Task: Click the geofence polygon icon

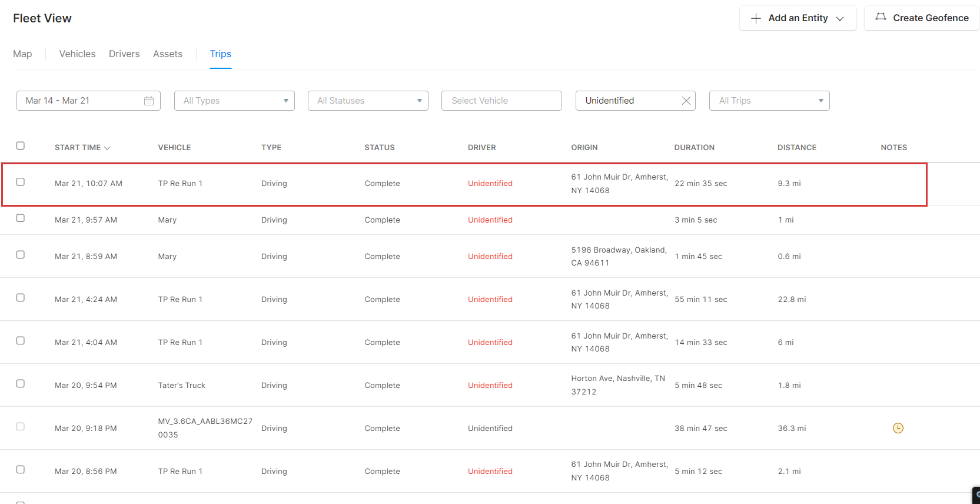Action: pos(881,17)
